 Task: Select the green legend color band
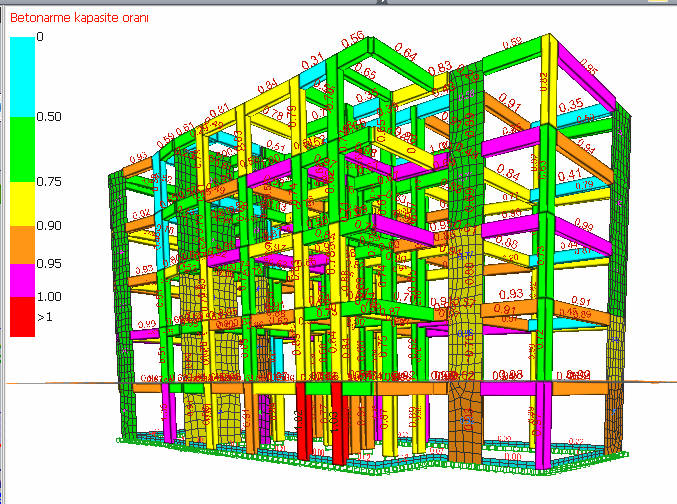pos(22,150)
